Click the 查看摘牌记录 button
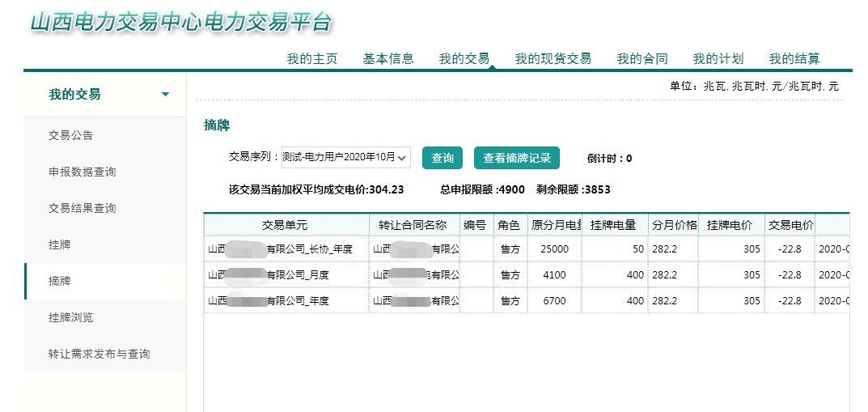 [516, 158]
